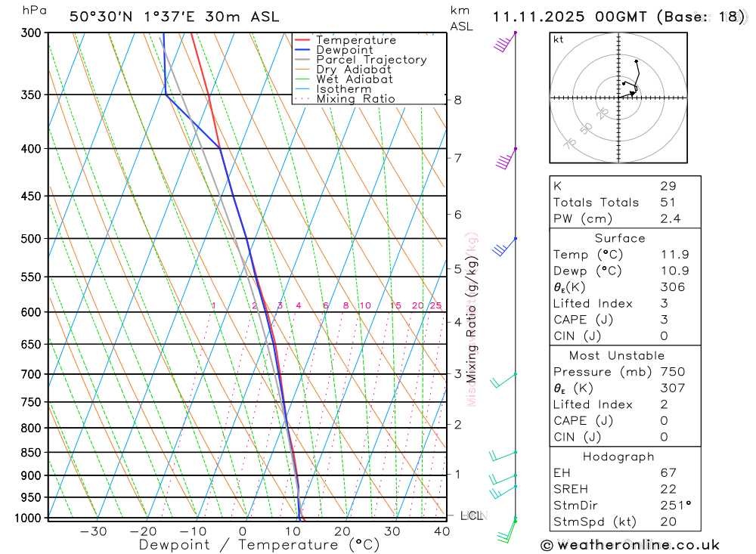Click the red Temperature legend line sample
The height and width of the screenshot is (554, 756).
[x=302, y=40]
